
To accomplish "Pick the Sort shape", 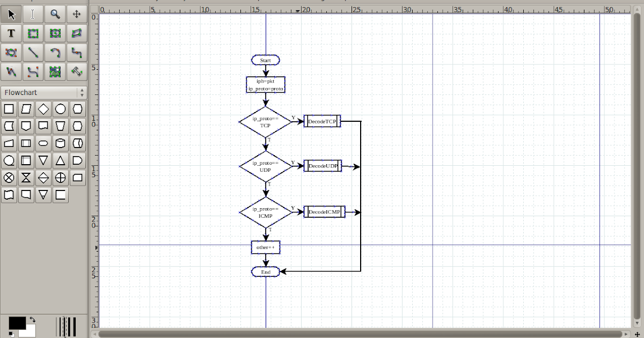I will point(43,178).
